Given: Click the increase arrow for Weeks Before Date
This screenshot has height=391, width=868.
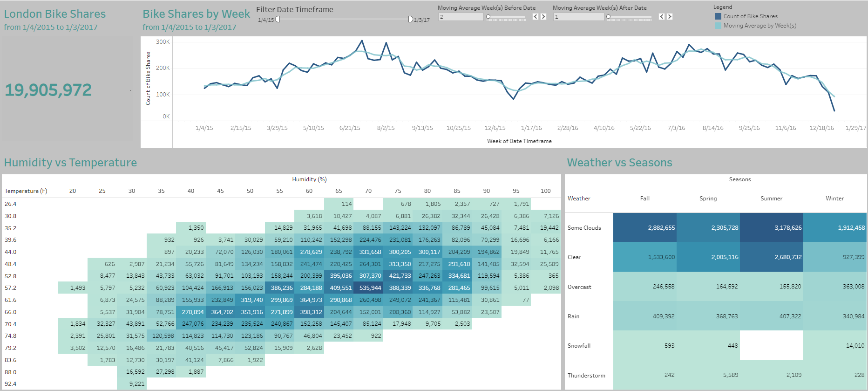Looking at the screenshot, I should click(543, 17).
